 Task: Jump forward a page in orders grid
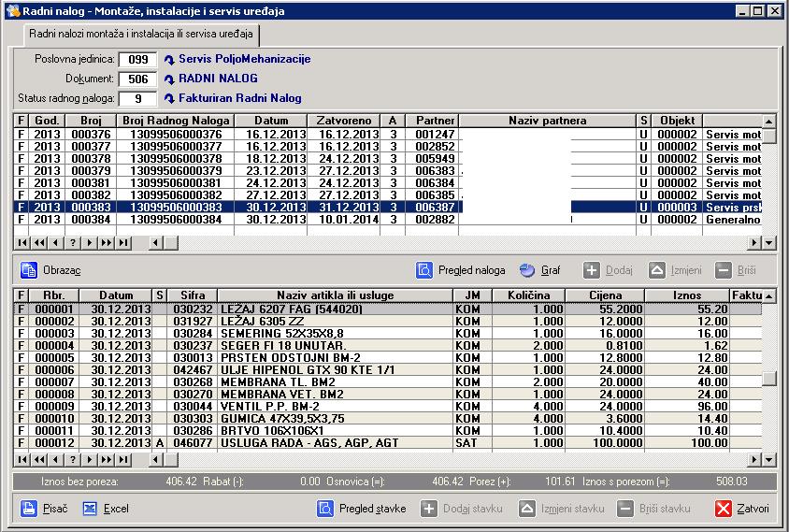(107, 243)
